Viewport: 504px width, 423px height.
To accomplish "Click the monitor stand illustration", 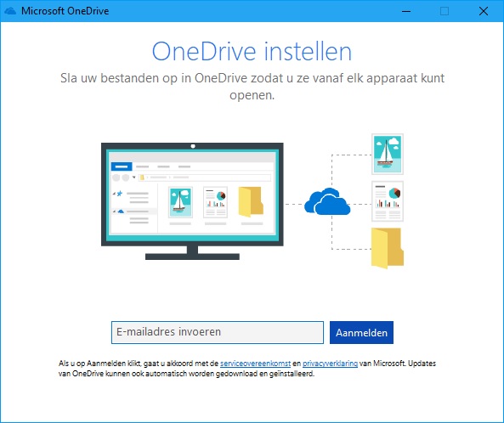I will (x=192, y=253).
